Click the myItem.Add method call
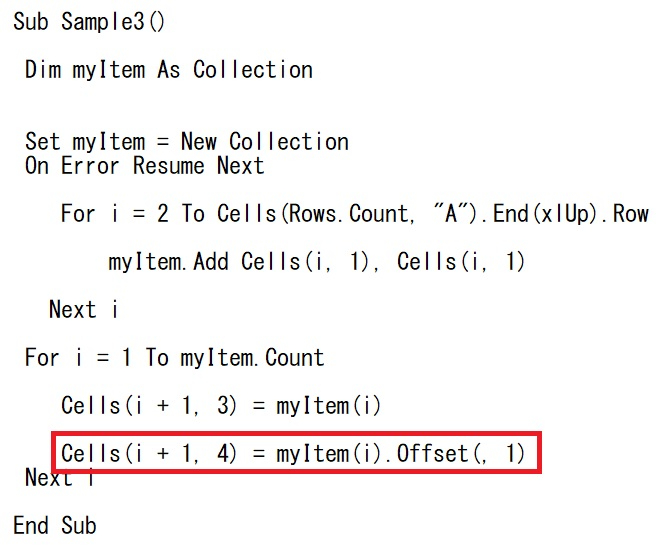This screenshot has width=663, height=546. coord(169,262)
